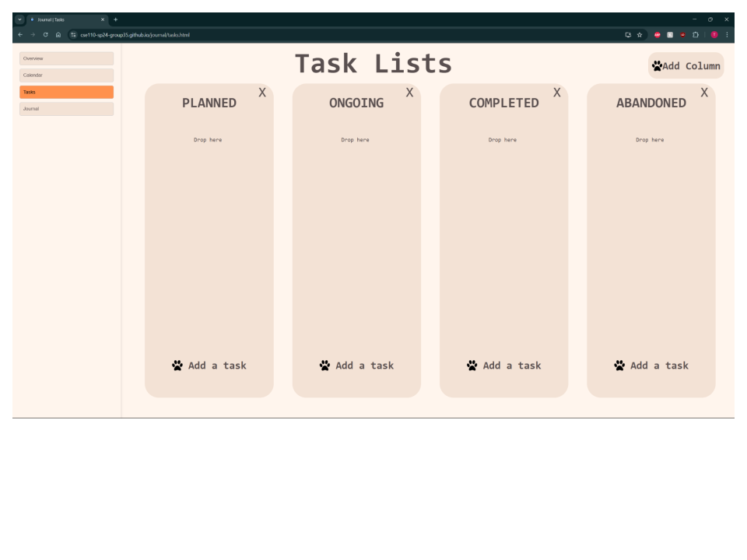Switch to Calendar in the sidebar
Viewport: 747px width, 560px height.
66,75
